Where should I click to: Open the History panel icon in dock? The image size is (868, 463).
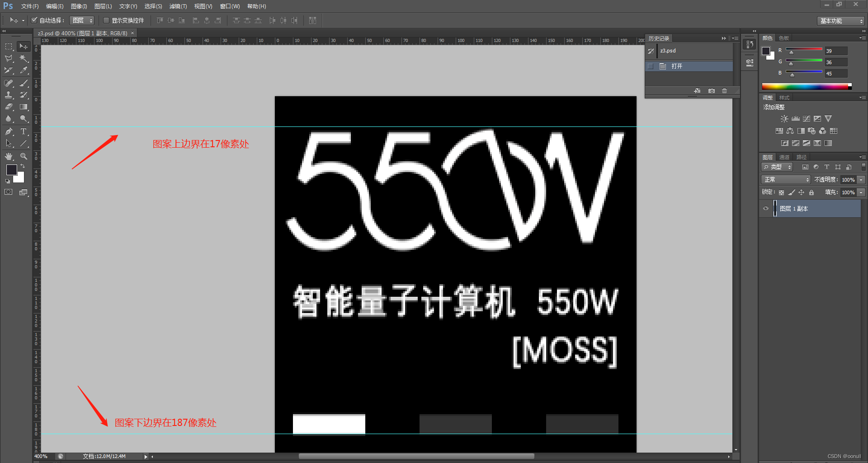pyautogui.click(x=750, y=44)
